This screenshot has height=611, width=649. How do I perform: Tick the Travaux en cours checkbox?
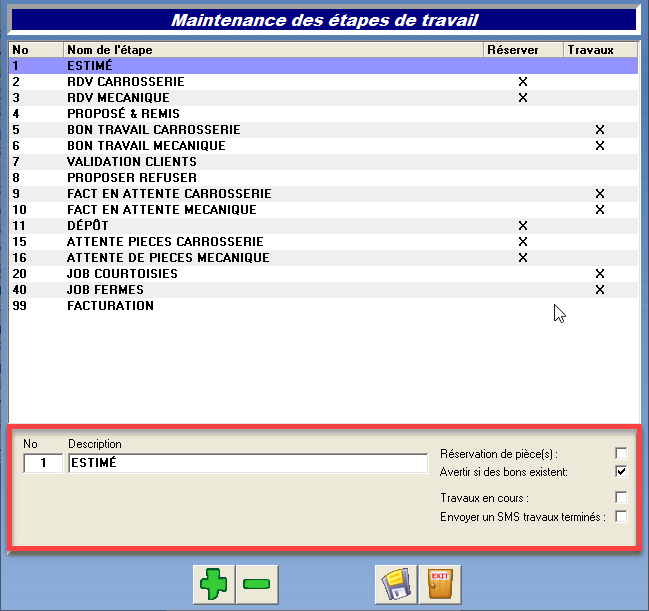point(621,497)
